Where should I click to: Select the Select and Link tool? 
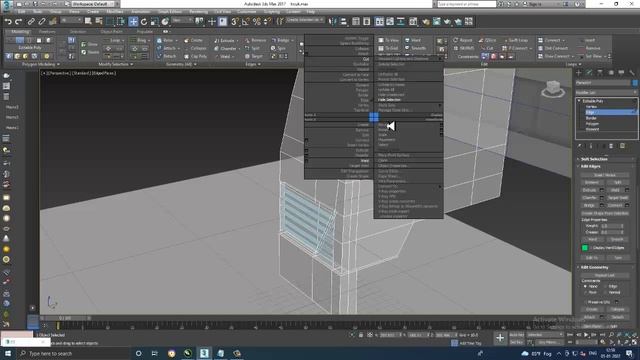[x=31, y=21]
